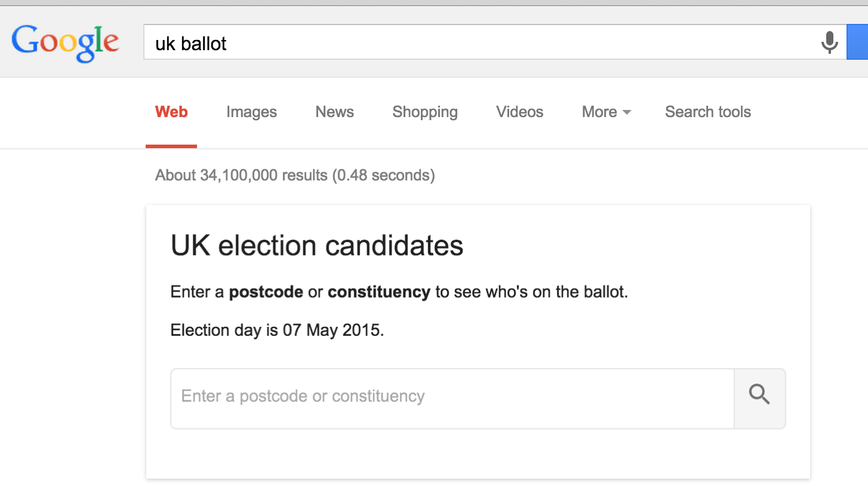Click the 'Election day is 07 May 2015' line
Screen dimensions: 868x490
tap(277, 330)
